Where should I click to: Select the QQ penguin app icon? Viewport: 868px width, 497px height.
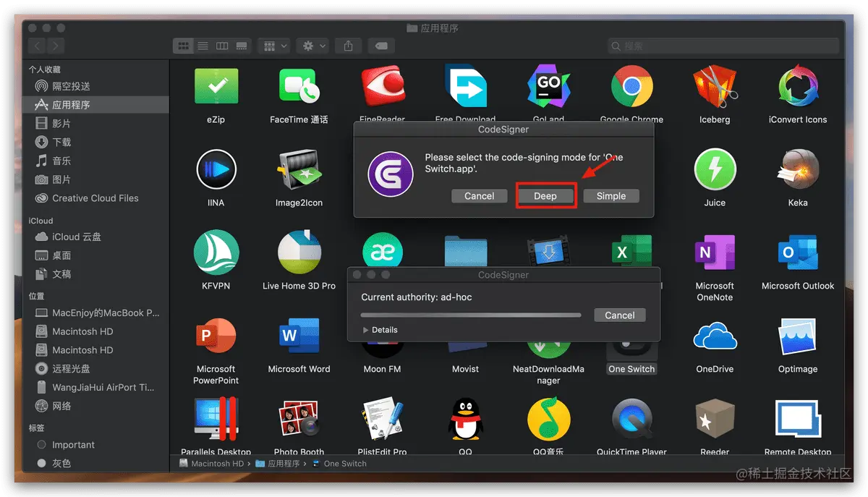(465, 420)
